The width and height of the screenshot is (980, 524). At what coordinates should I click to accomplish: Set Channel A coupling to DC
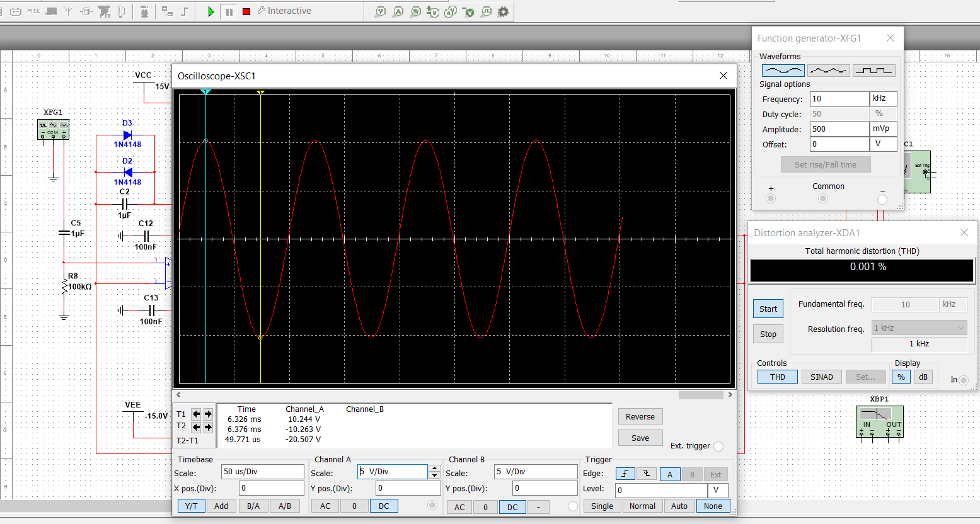pyautogui.click(x=384, y=506)
